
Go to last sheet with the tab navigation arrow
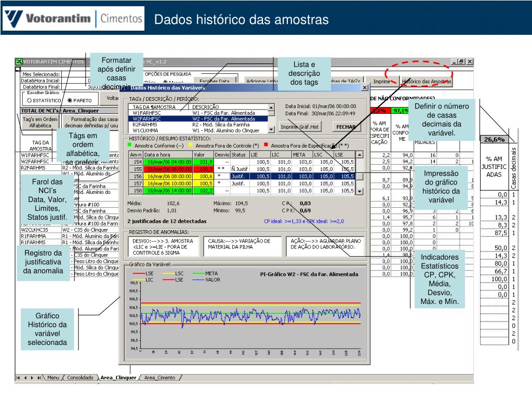[39, 378]
